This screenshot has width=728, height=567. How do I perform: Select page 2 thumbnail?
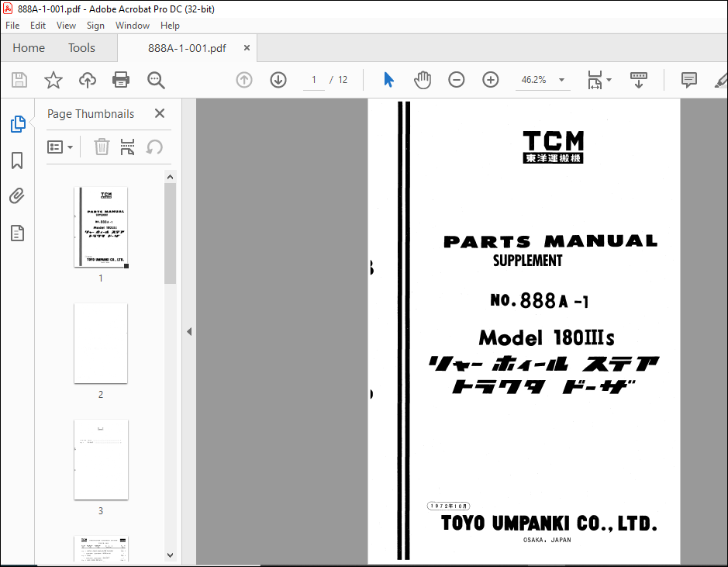pos(101,343)
